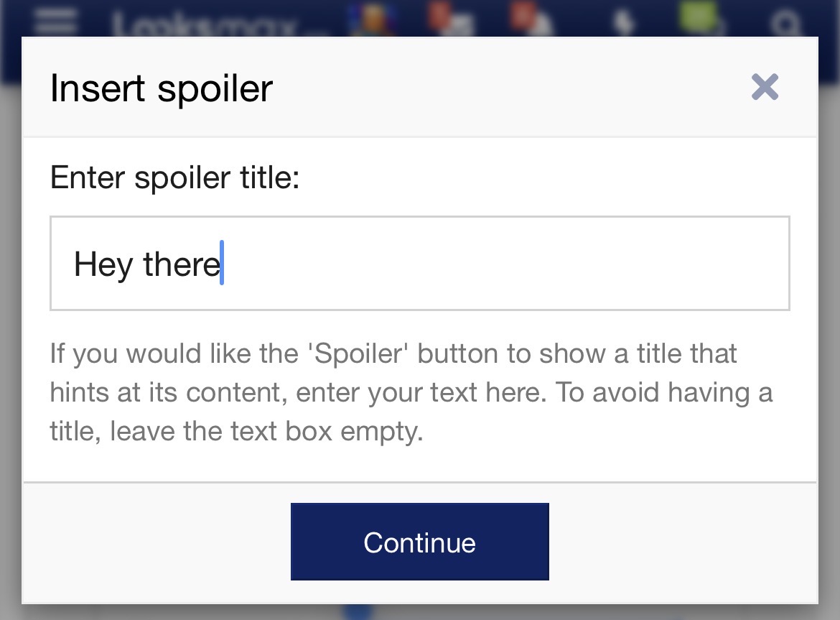Open the hamburger navigation menu

(55, 21)
